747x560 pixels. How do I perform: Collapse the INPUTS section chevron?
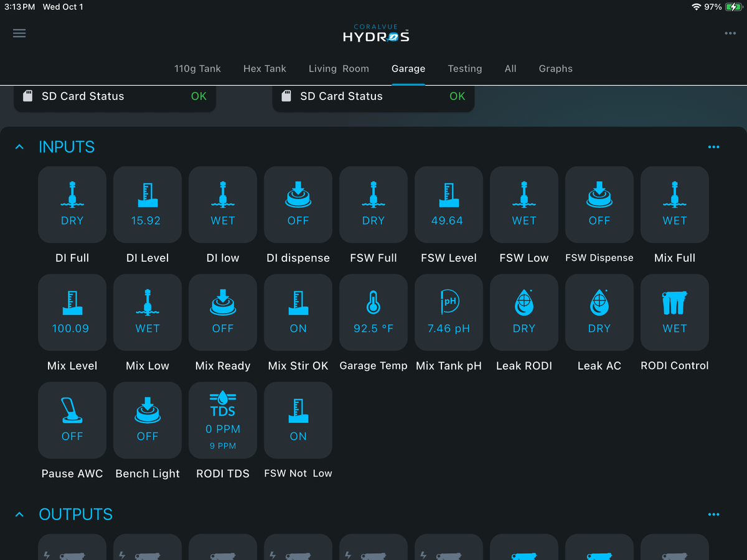click(19, 147)
